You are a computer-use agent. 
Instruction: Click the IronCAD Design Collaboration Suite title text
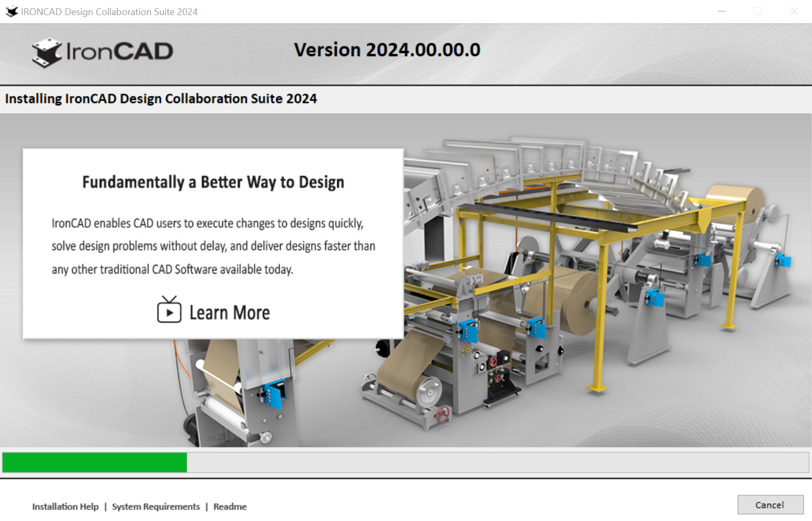108,11
